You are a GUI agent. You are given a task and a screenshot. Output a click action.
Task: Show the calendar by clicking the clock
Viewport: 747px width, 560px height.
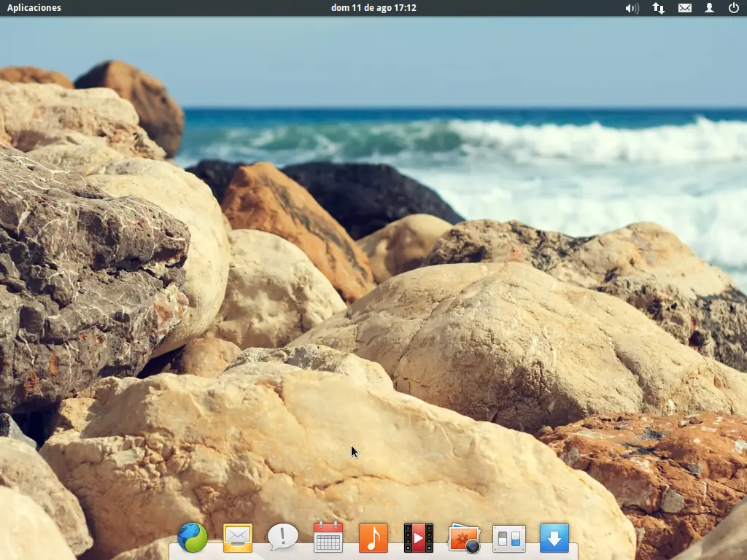(x=373, y=8)
